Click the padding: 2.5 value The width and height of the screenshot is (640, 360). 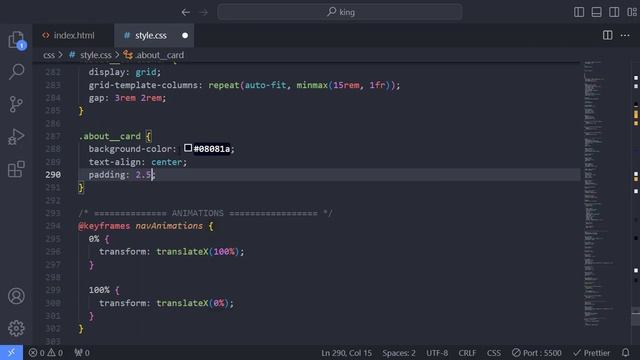pyautogui.click(x=143, y=175)
